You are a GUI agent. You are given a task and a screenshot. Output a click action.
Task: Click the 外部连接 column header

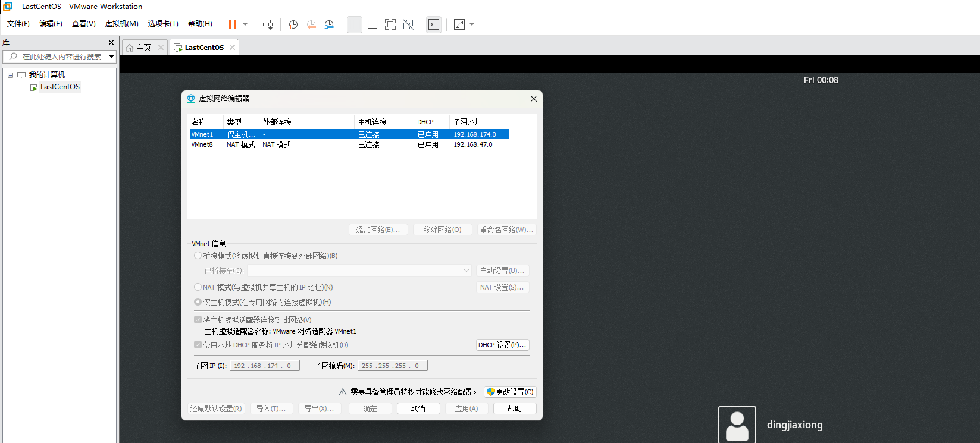coord(306,122)
